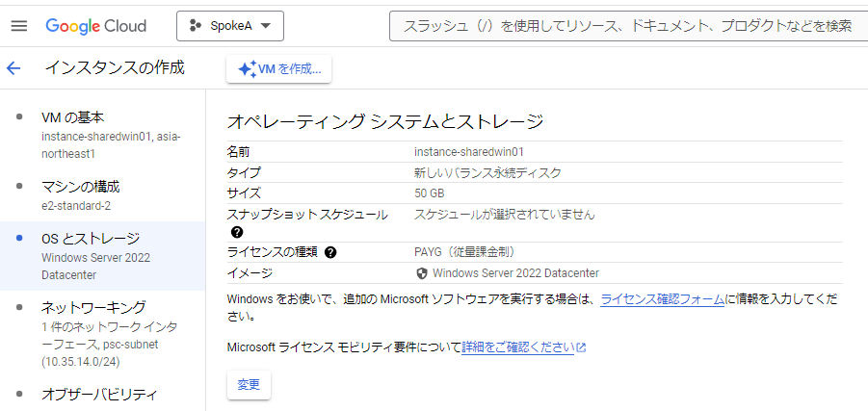Viewport: 868px width, 411px height.
Task: Open the マシンの構成 section
Action: coord(81,187)
